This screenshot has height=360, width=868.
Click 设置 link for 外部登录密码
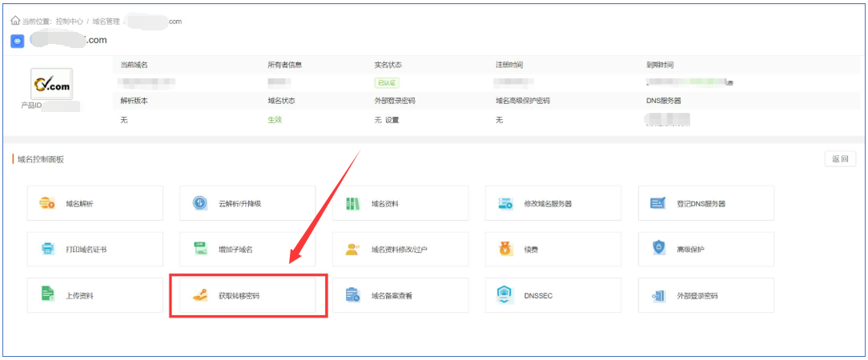point(392,120)
